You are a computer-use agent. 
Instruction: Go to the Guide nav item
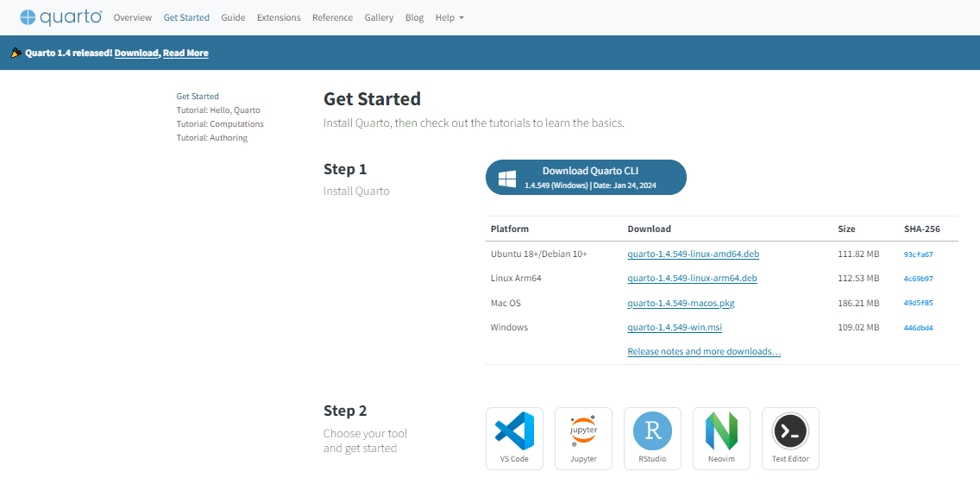[233, 17]
